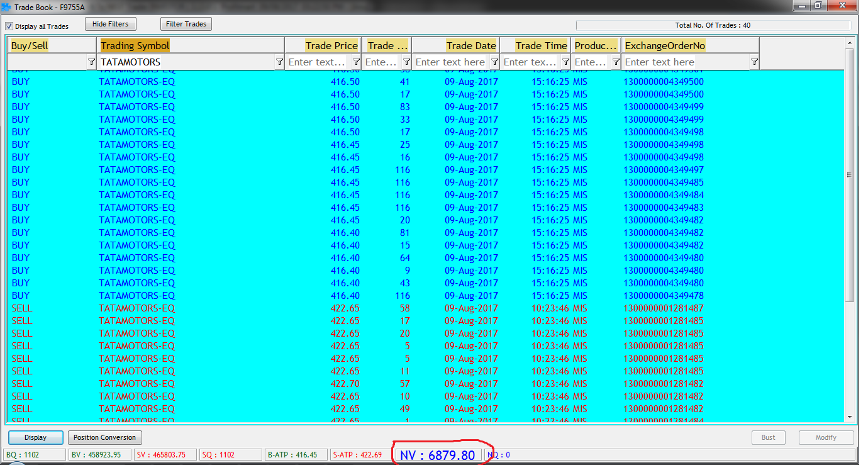The height and width of the screenshot is (465, 868).
Task: Sort by ExchangeOrderNo column header
Action: 691,45
